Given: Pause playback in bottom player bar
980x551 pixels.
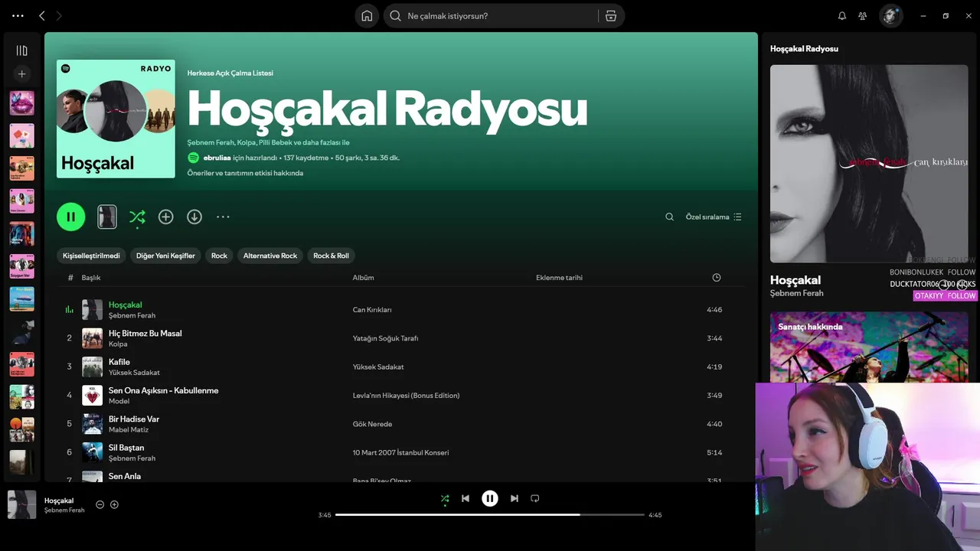Looking at the screenshot, I should (x=490, y=498).
